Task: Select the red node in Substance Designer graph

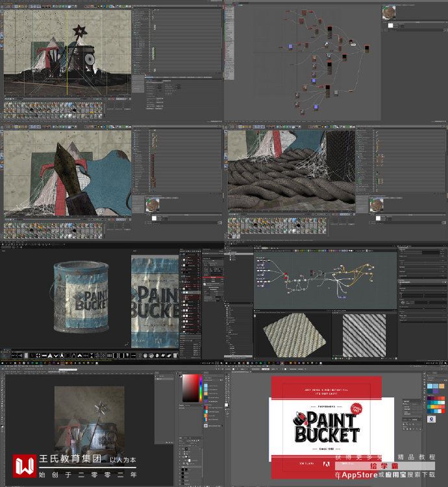Action: click(286, 275)
